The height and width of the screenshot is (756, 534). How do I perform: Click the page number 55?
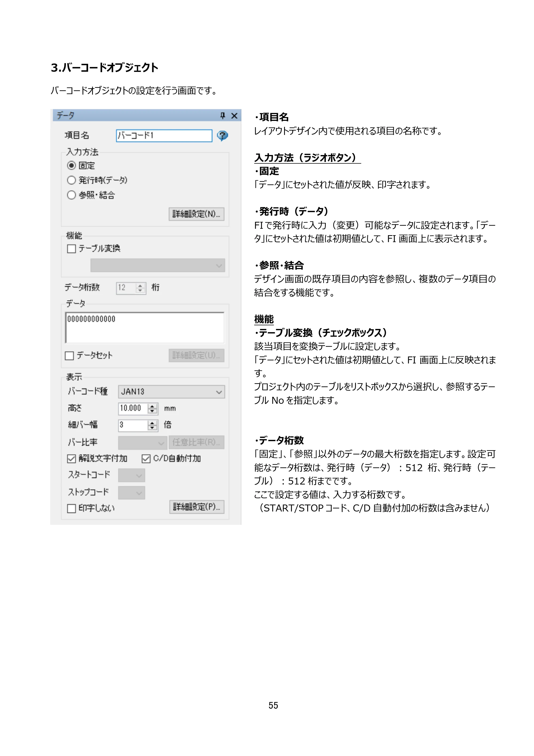(x=273, y=705)
